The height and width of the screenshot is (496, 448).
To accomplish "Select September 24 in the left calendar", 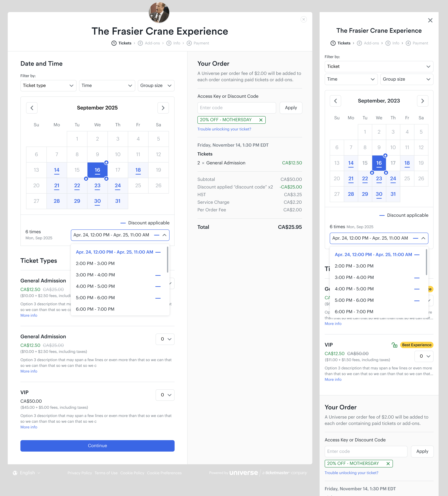I will click(118, 185).
